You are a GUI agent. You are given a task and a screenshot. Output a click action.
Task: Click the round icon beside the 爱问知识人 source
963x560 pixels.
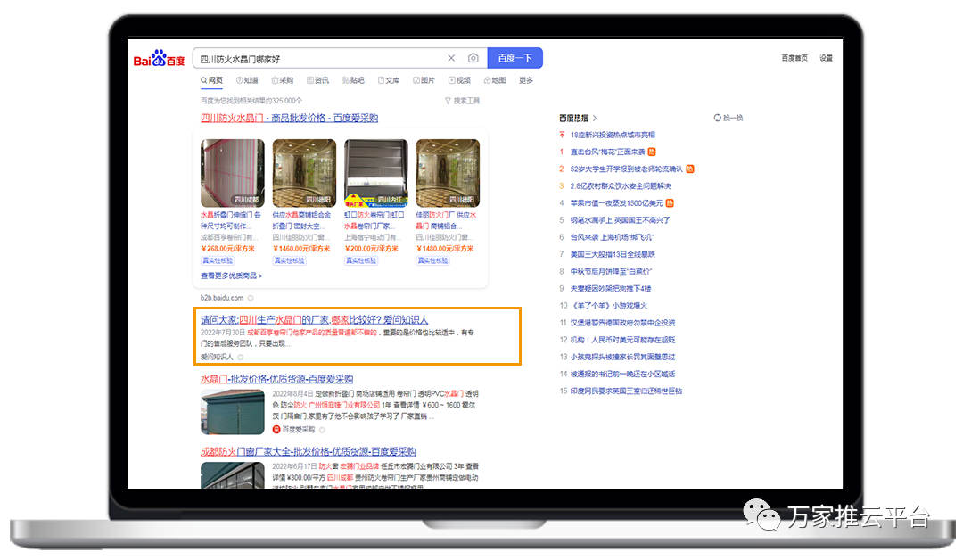click(x=241, y=357)
